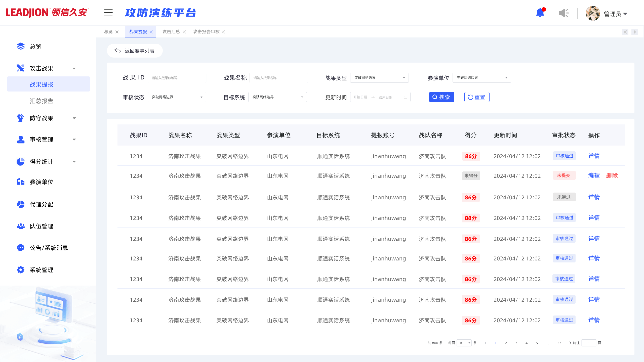
Task: Click the 88分 score badge
Action: (x=471, y=218)
